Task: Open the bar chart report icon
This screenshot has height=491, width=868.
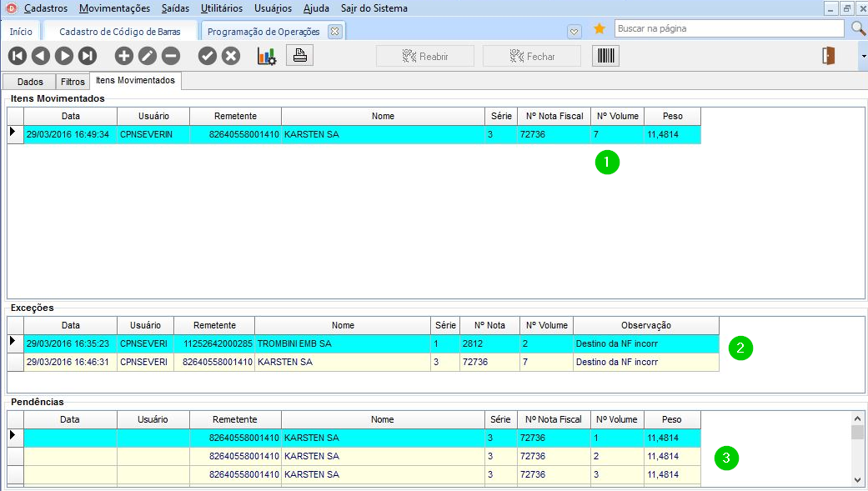Action: 266,56
